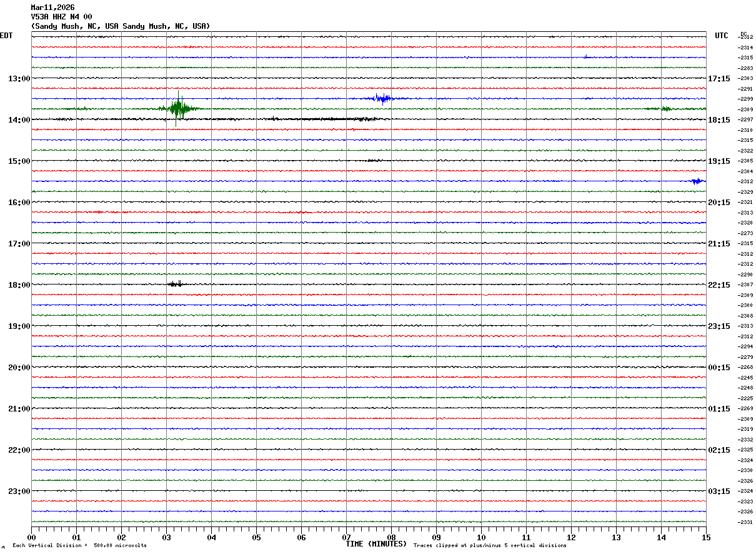Click the 03:15 UTC time label
756x554 pixels.
coord(719,491)
